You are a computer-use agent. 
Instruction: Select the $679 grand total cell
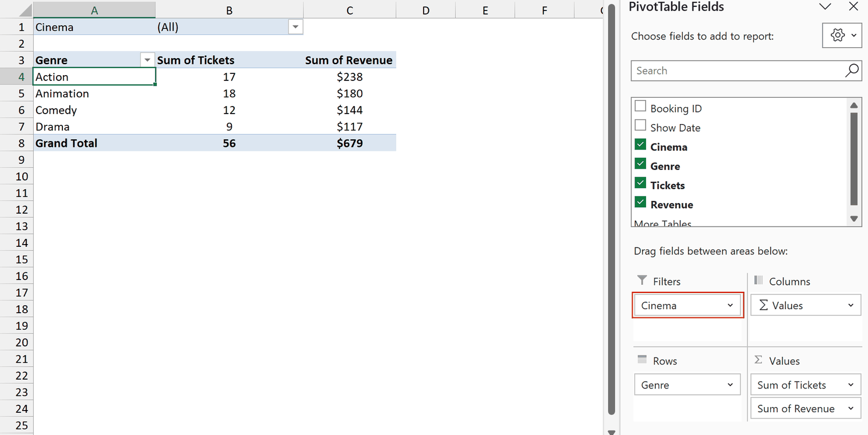[350, 143]
